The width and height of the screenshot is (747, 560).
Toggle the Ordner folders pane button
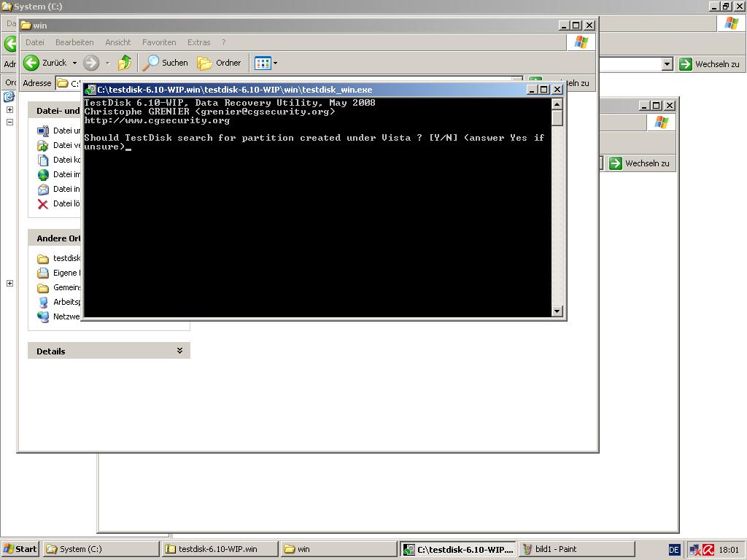click(x=219, y=63)
